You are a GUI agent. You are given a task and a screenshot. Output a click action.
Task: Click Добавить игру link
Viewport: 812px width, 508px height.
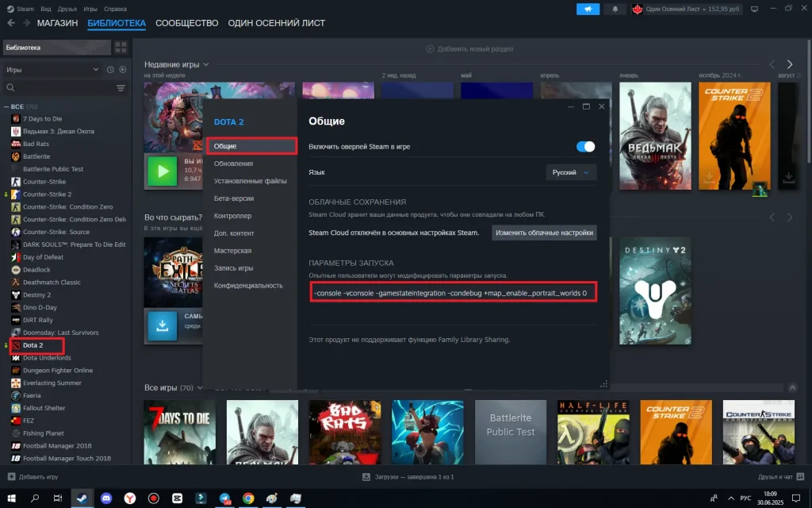[38, 476]
